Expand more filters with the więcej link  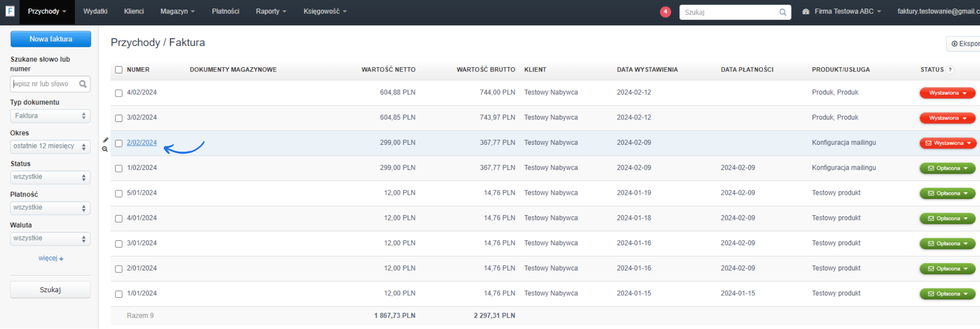51,259
